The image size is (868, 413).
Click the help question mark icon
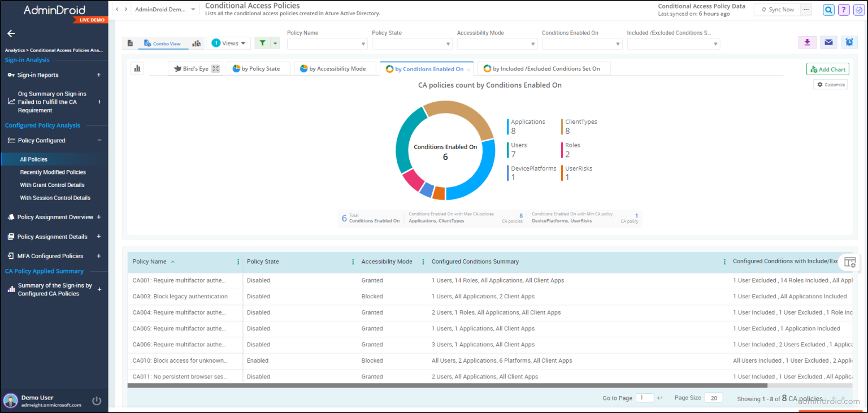coord(844,10)
